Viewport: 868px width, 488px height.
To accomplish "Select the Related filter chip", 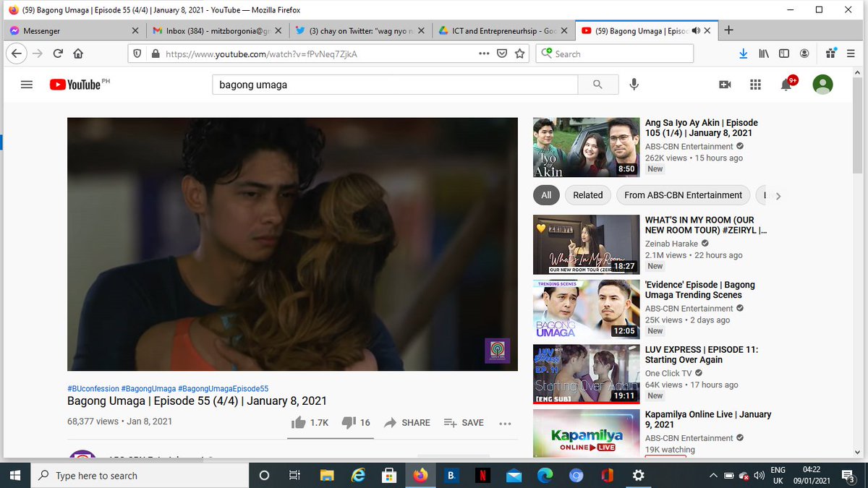I will point(588,195).
